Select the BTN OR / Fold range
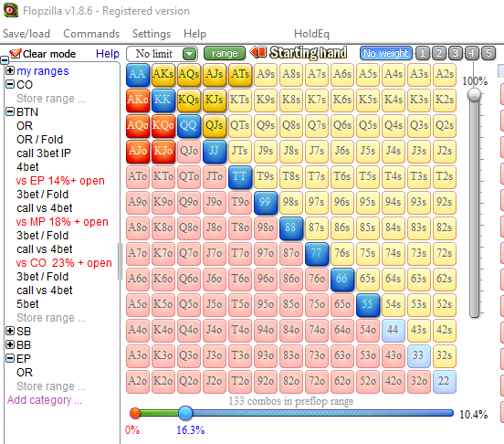This screenshot has width=504, height=444. tap(39, 140)
